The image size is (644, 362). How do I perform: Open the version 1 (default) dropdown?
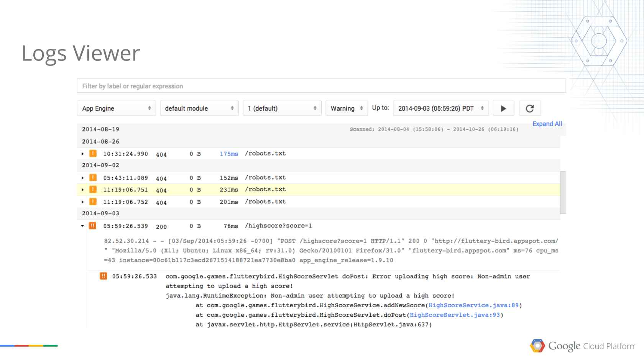coord(282,108)
